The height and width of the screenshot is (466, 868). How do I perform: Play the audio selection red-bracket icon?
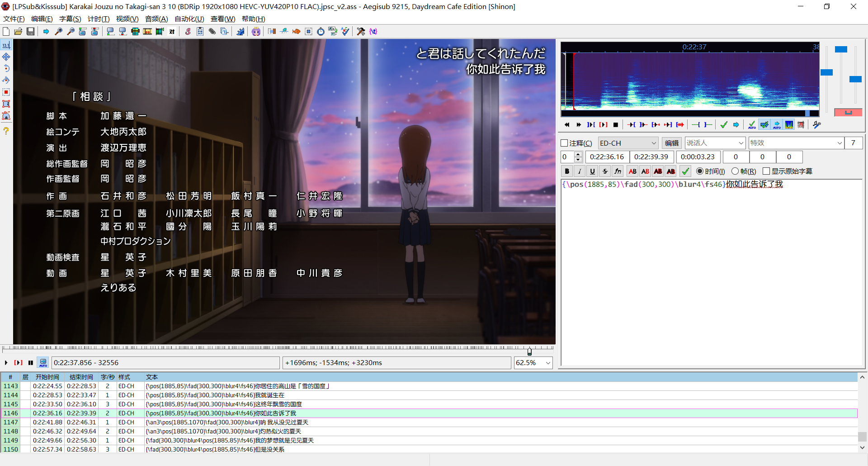coord(603,125)
